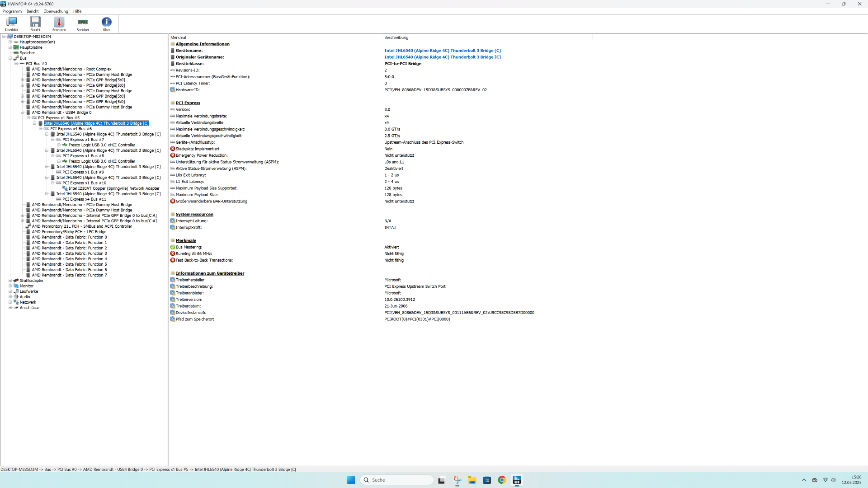868x488 pixels.
Task: Open the Hilfe menu
Action: point(77,11)
